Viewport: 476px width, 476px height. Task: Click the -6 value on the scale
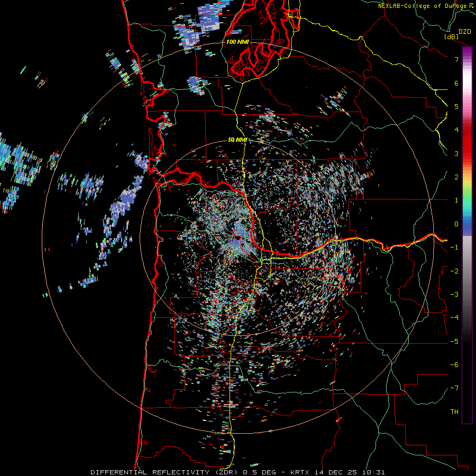(x=454, y=365)
